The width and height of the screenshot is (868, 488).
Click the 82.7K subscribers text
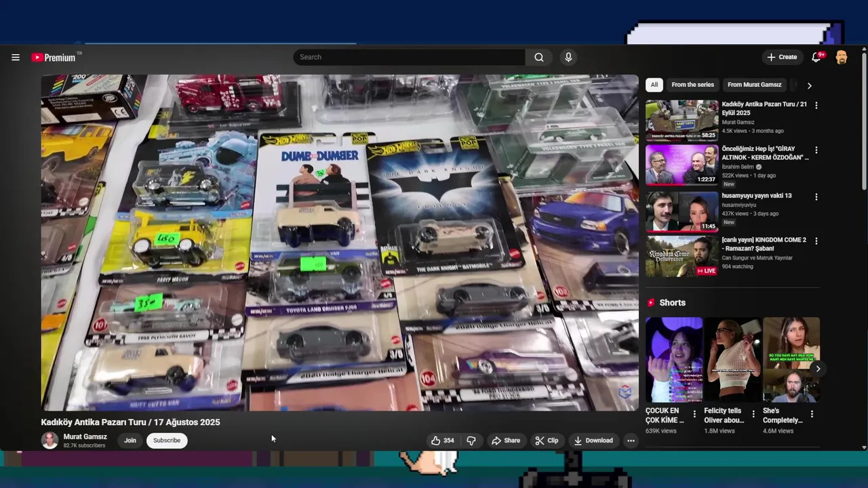point(84,446)
